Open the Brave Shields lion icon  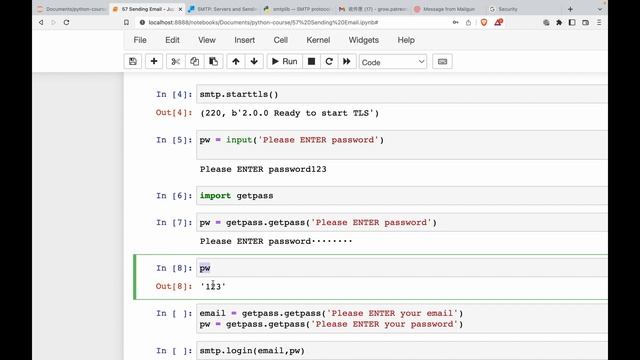[484, 22]
